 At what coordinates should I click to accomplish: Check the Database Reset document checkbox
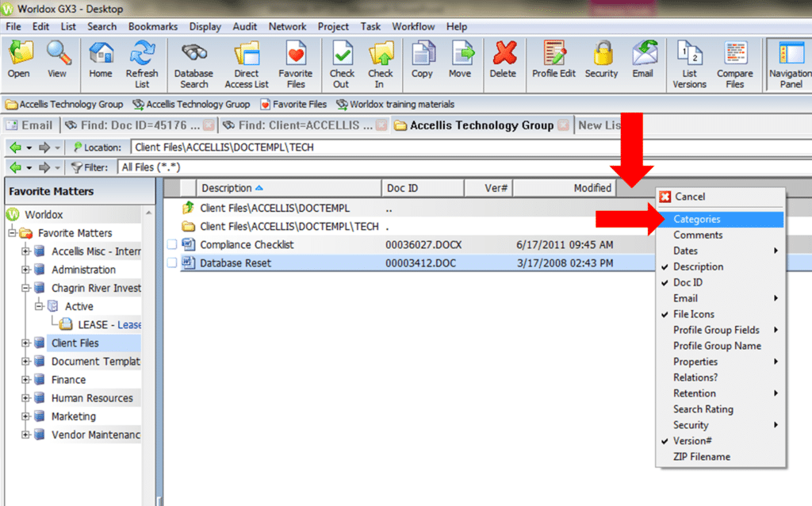click(171, 261)
